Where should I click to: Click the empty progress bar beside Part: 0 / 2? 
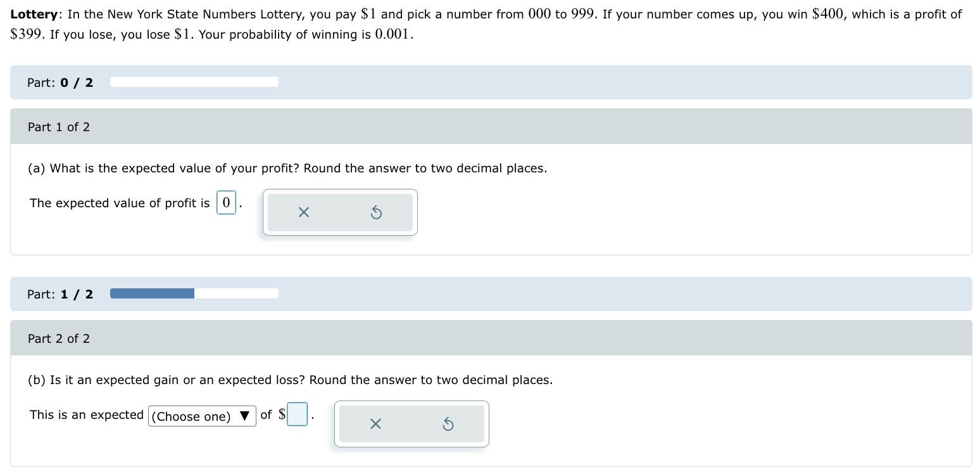(194, 82)
